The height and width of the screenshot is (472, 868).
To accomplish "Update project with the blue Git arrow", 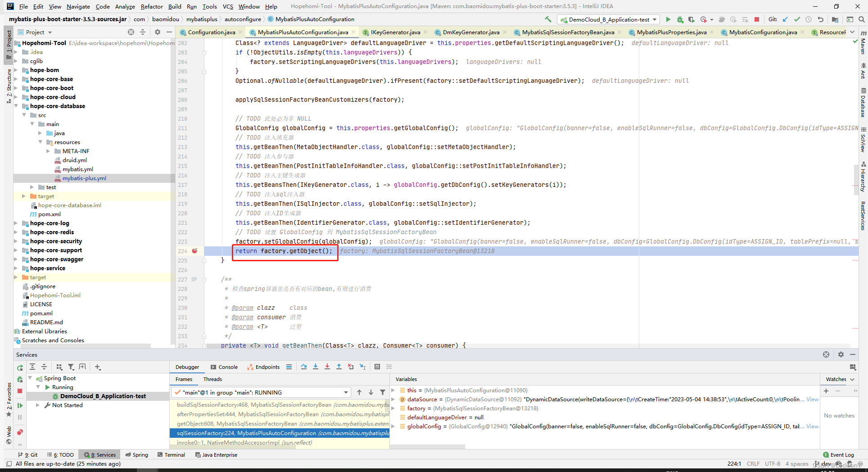I will (785, 19).
